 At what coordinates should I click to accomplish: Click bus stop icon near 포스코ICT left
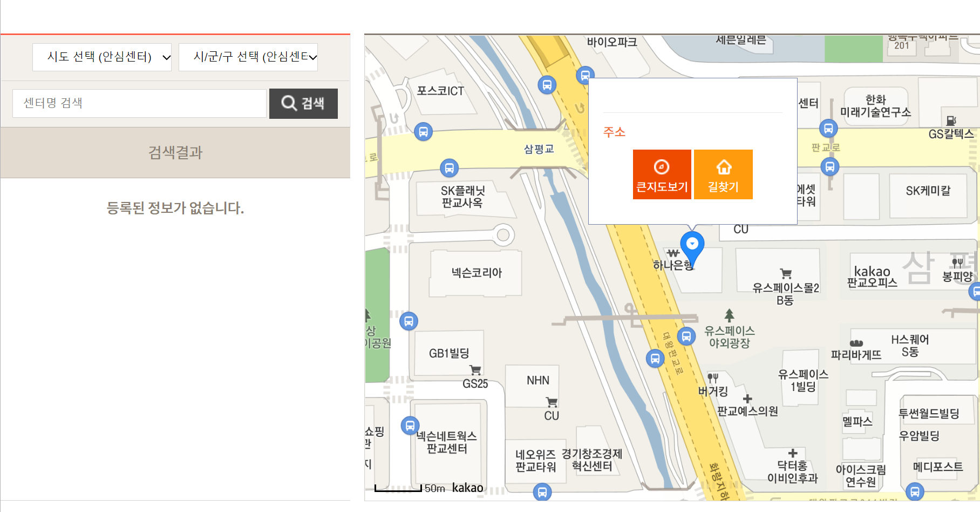424,131
